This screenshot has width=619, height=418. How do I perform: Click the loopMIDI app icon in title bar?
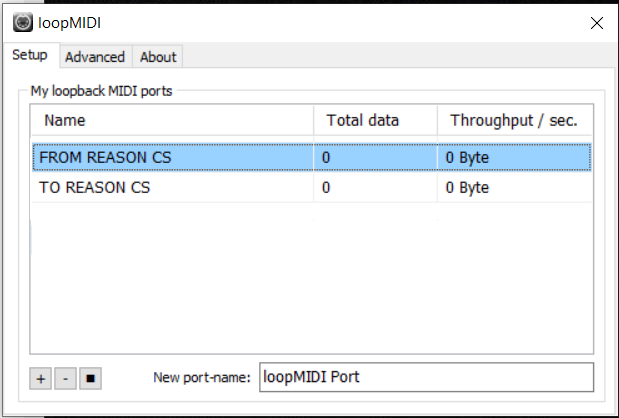pyautogui.click(x=21, y=22)
